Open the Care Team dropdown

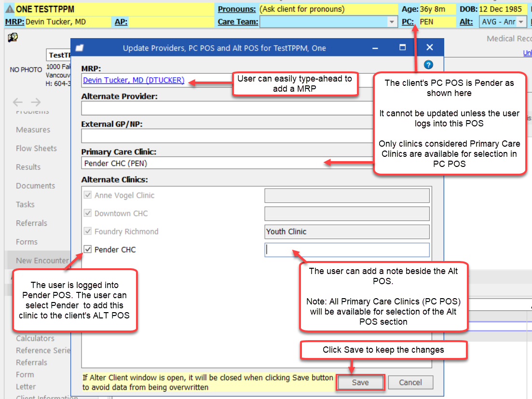click(x=392, y=22)
